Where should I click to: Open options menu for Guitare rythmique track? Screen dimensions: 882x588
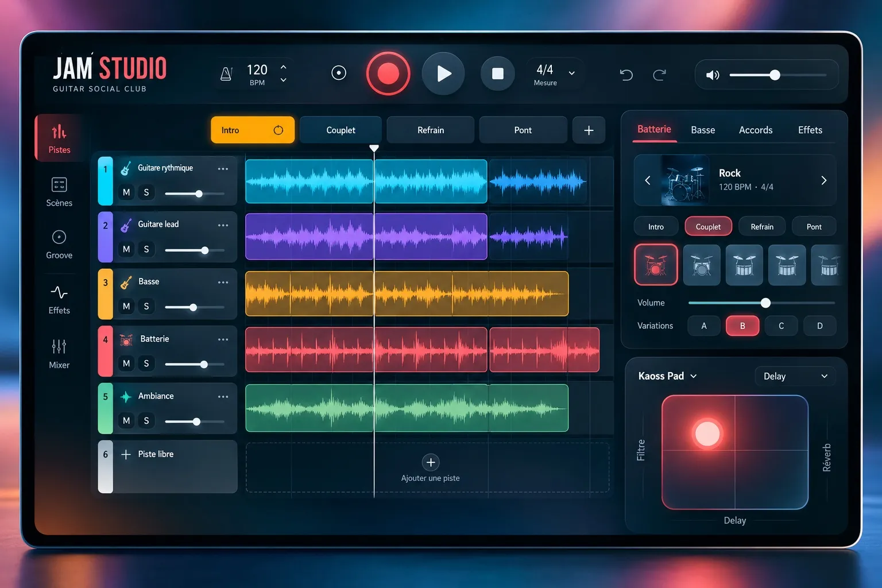click(x=223, y=169)
